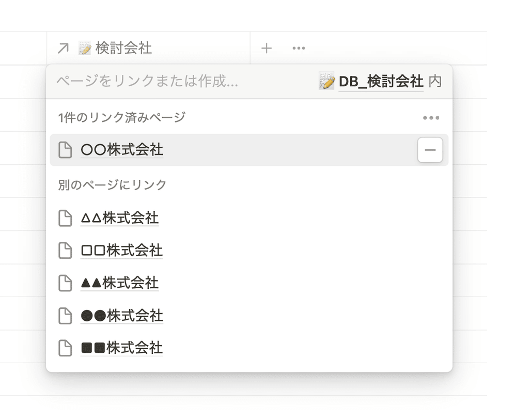
Task: Click the 別のページにリンク section label
Action: 112,185
